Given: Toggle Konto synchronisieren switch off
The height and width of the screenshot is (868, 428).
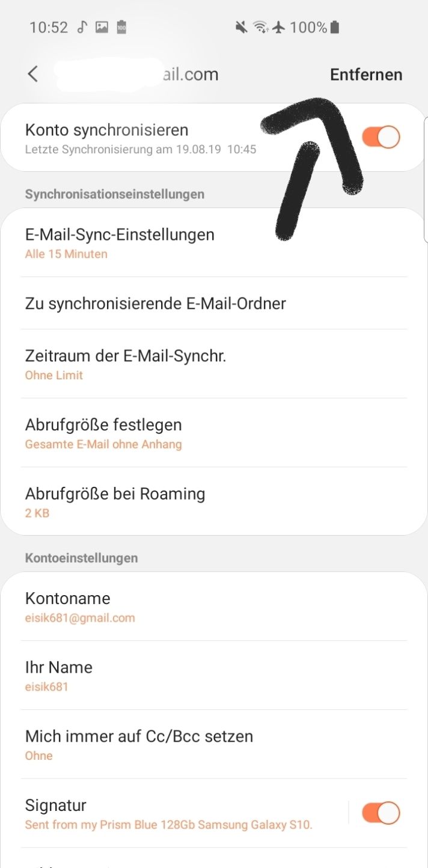Looking at the screenshot, I should coord(381,137).
